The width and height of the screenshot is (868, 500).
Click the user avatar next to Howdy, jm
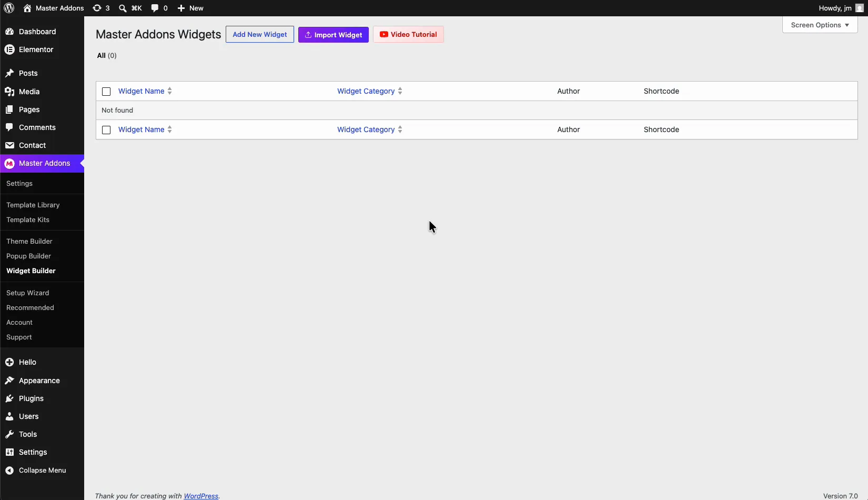point(859,8)
